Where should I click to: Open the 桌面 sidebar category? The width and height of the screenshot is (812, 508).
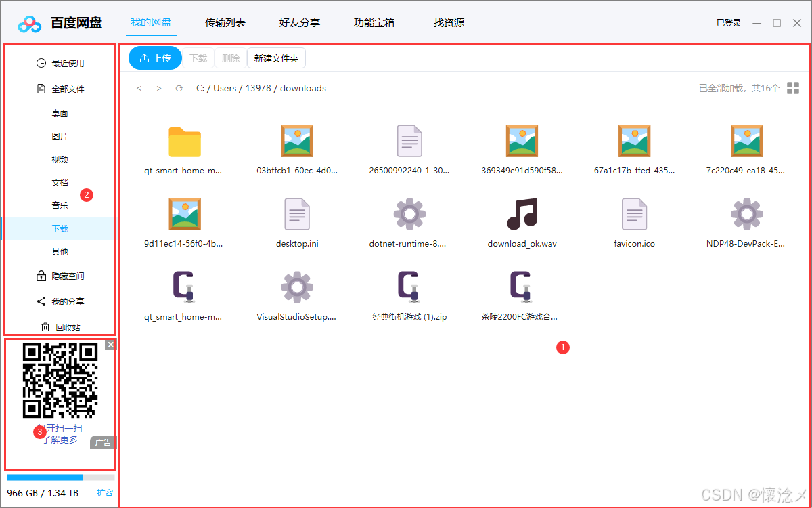(x=60, y=114)
